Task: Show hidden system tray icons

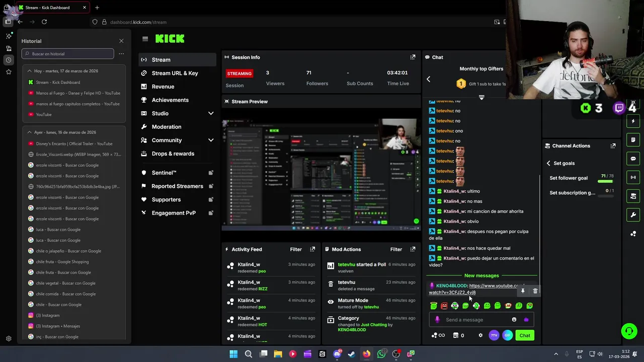Action: 556,354
